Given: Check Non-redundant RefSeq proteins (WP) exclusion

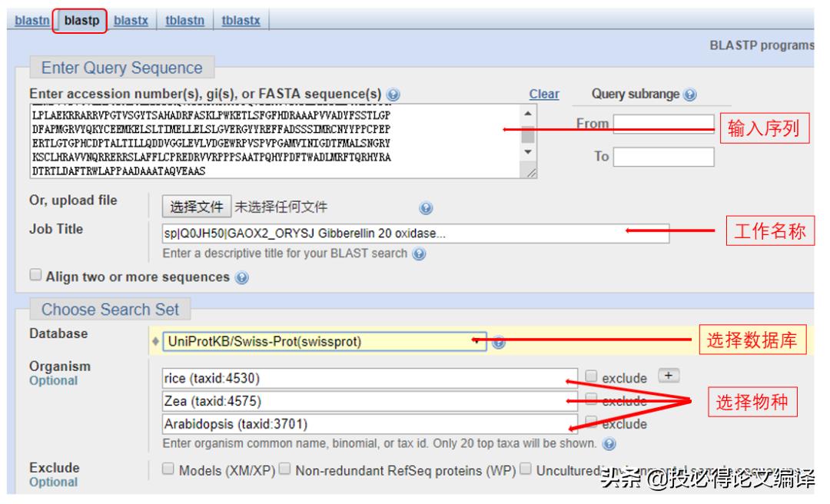Looking at the screenshot, I should [x=285, y=469].
